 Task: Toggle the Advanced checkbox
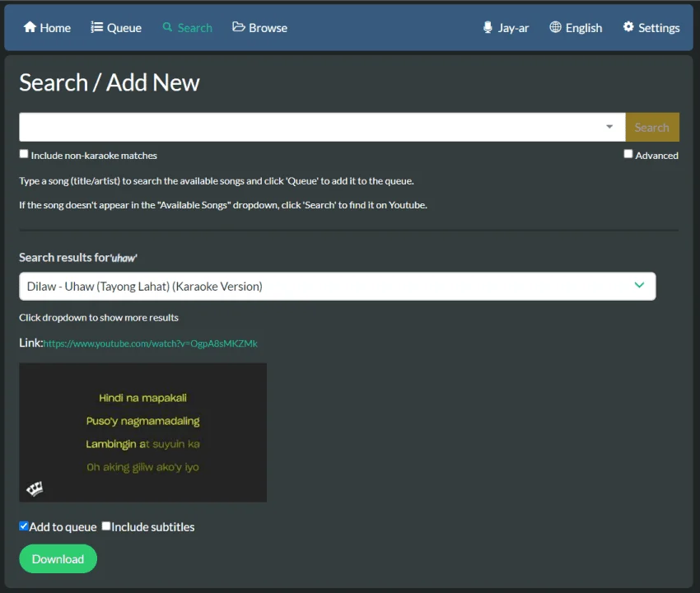[628, 154]
